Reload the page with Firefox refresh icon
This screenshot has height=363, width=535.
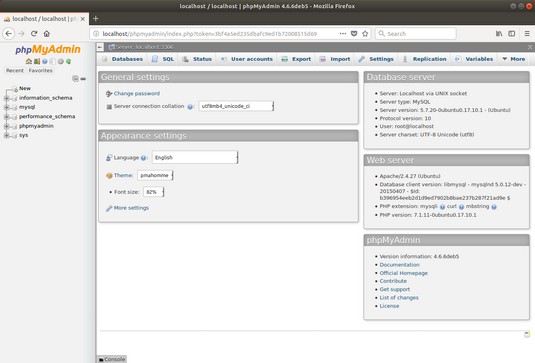[x=34, y=33]
